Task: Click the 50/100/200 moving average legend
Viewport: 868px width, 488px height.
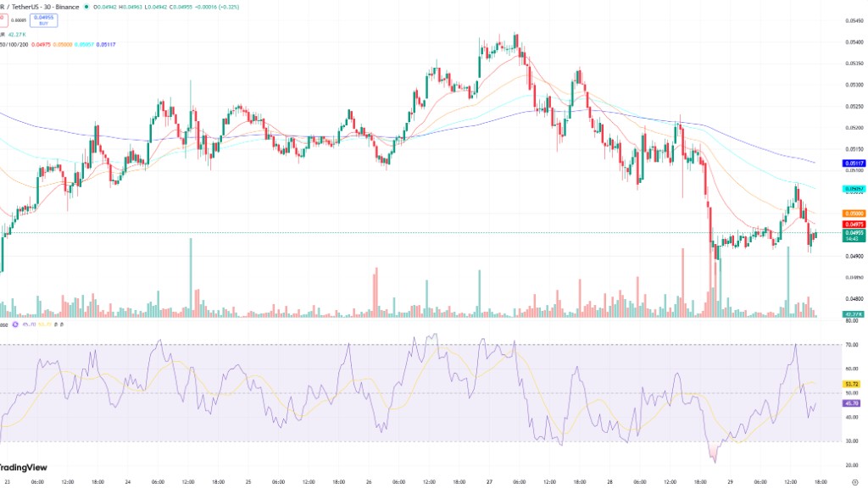Action: [13, 42]
